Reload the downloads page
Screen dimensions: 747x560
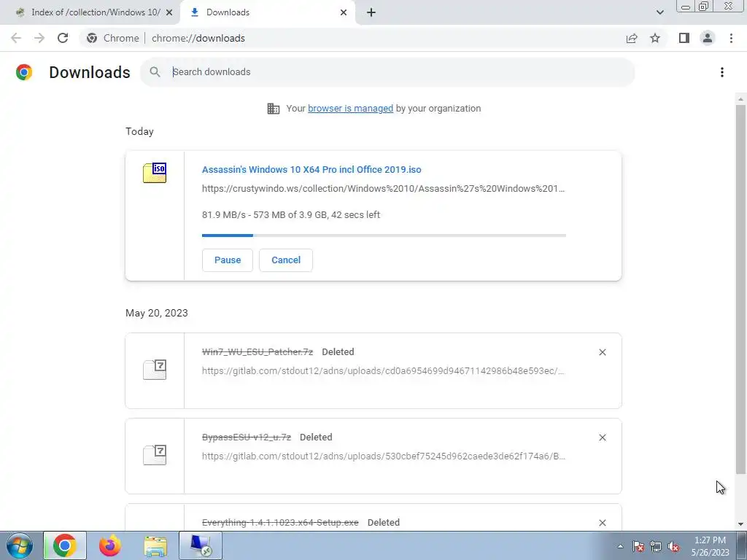coord(63,38)
